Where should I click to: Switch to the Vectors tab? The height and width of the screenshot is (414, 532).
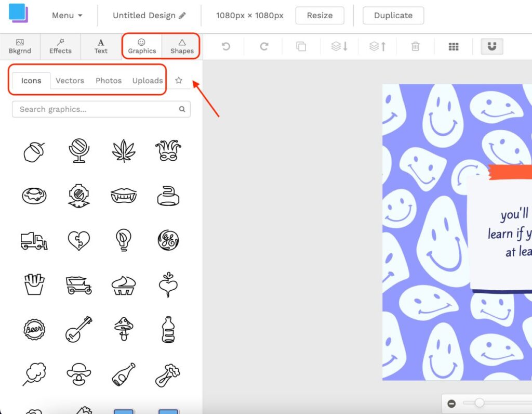tap(70, 81)
